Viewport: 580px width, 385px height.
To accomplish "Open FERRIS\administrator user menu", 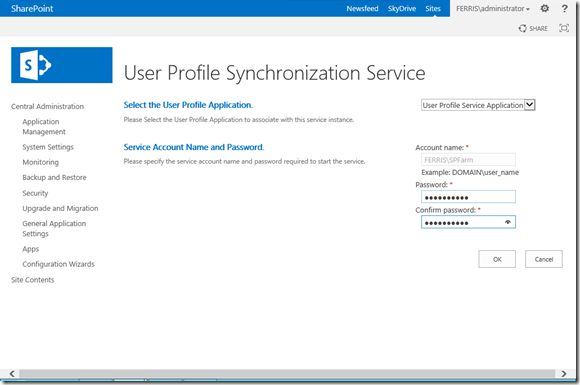I will tap(493, 9).
